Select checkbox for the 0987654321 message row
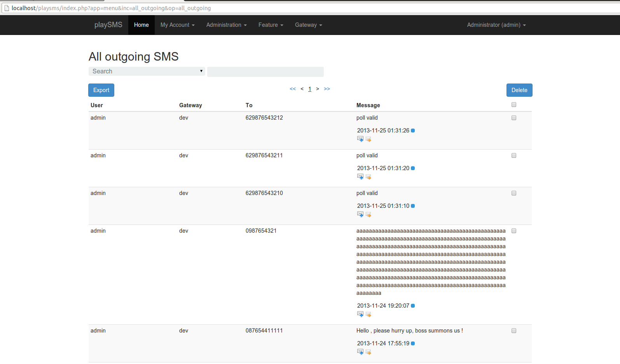The image size is (620, 364). coord(514,231)
